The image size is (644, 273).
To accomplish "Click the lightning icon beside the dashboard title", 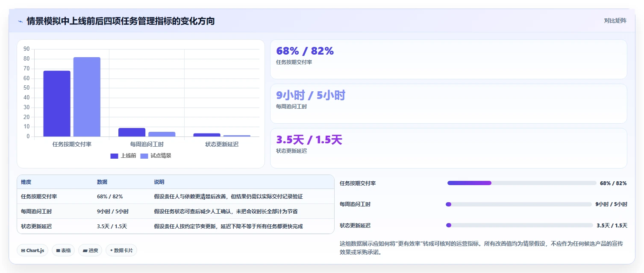I will (21, 21).
